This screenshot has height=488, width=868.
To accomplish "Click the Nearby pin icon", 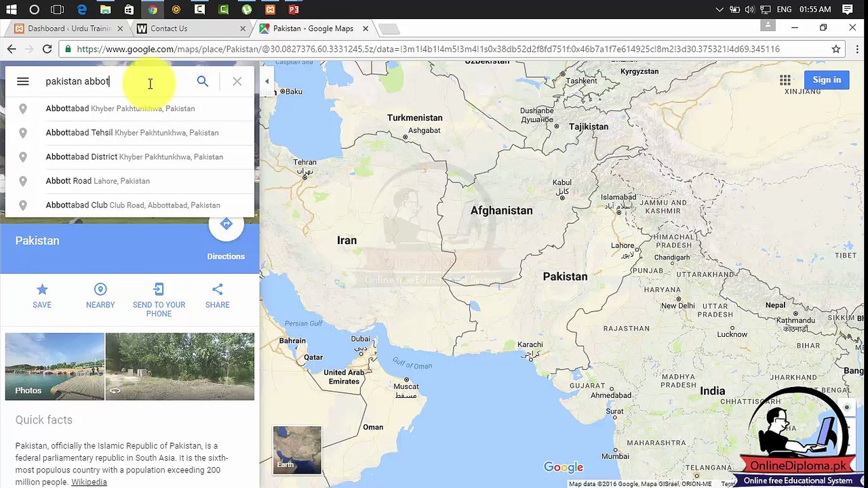I will point(100,290).
